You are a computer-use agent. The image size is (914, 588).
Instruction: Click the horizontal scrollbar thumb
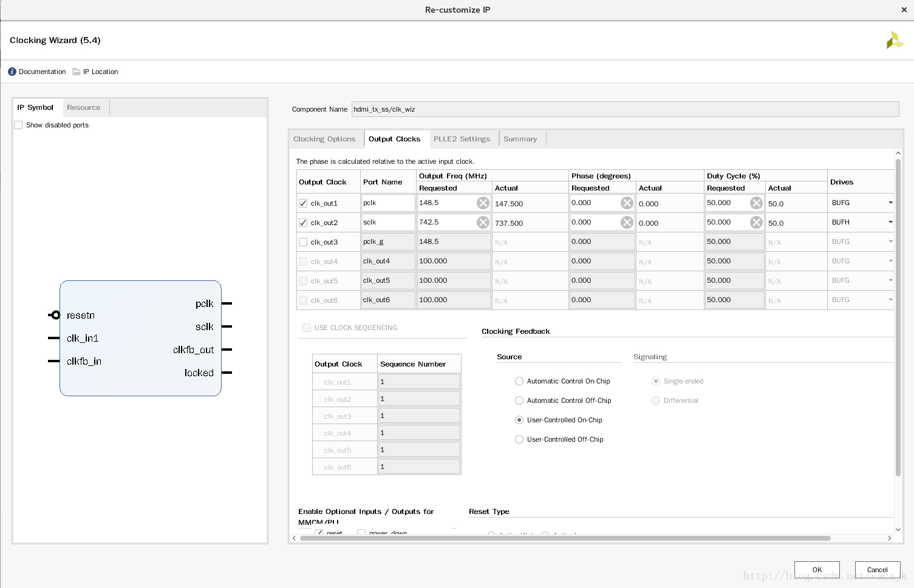pyautogui.click(x=565, y=538)
